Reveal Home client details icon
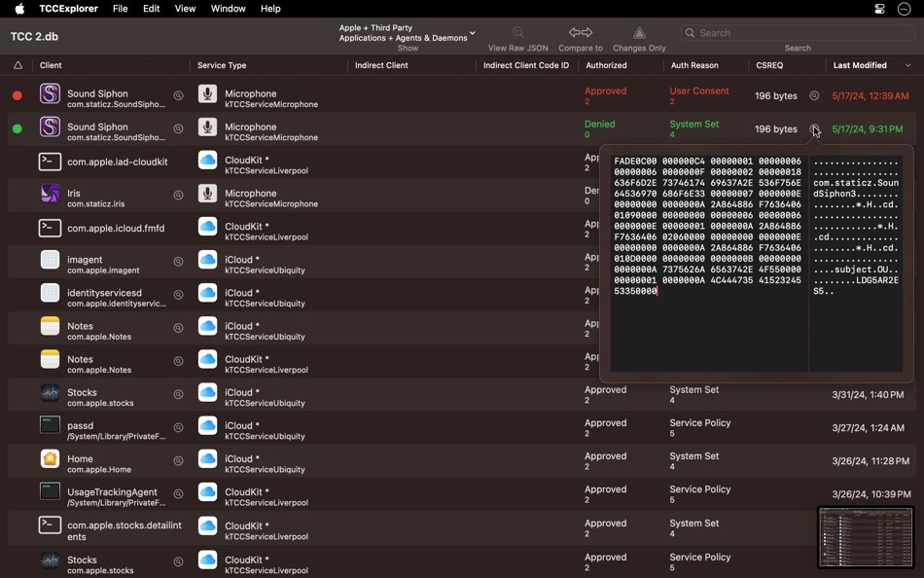924x578 pixels. pos(178,460)
